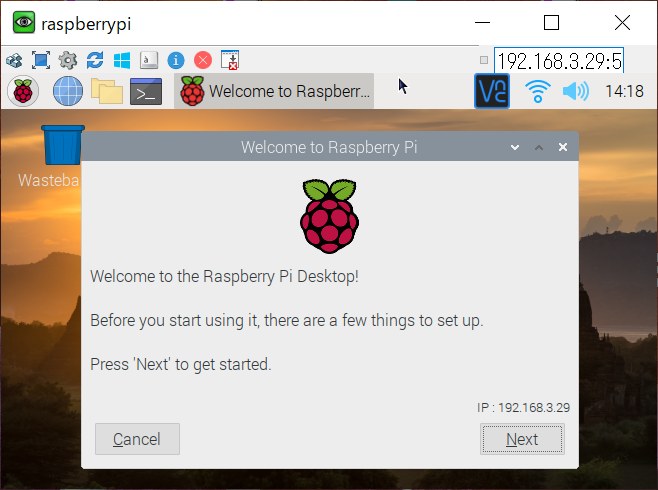Open the VNC server tray icon
The height and width of the screenshot is (490, 658).
[x=492, y=91]
